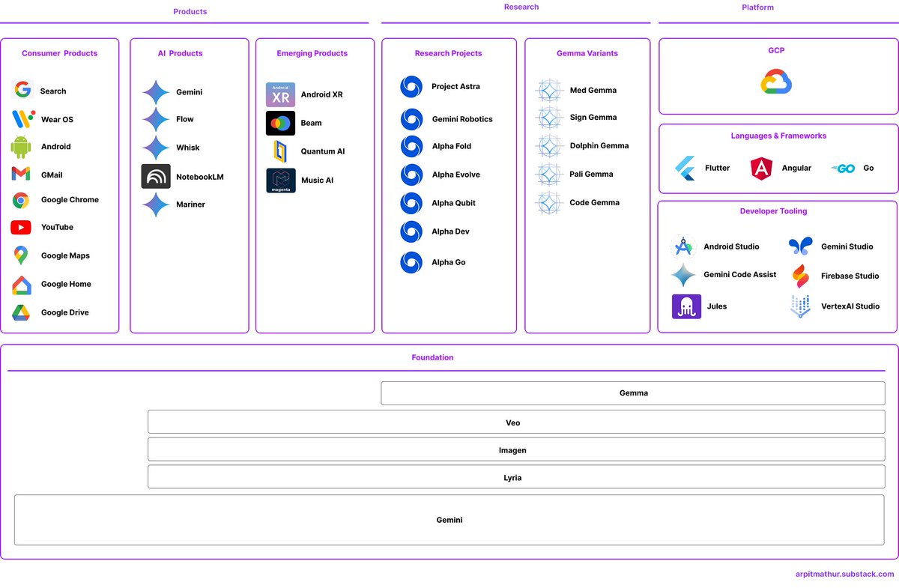This screenshot has width=899, height=588.
Task: Click the Pali Gemma label
Action: [x=591, y=174]
